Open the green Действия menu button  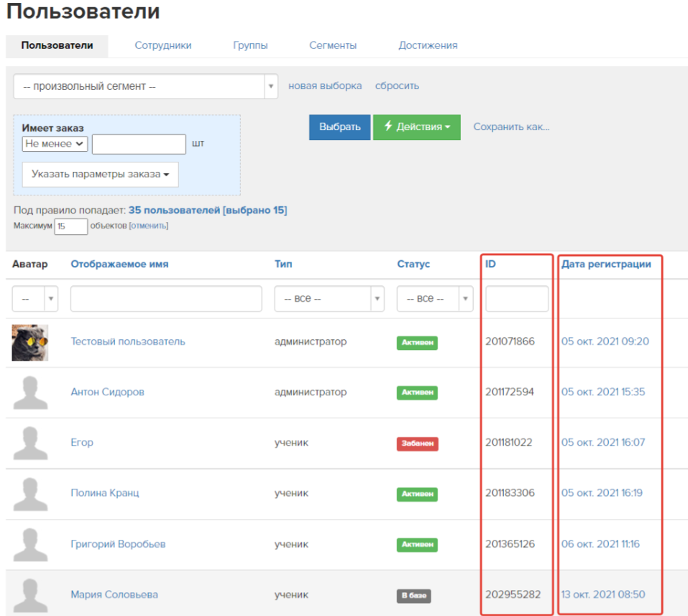coord(416,127)
